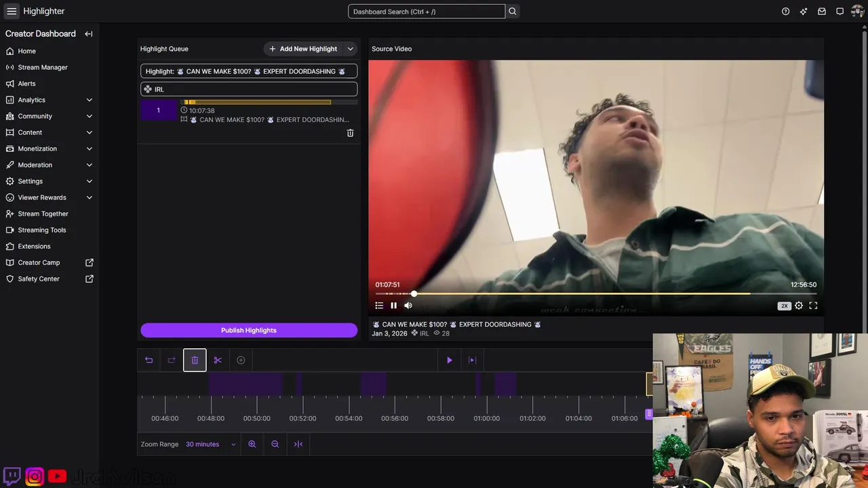The height and width of the screenshot is (488, 868).
Task: Click the purple clip near 01:01:00
Action: [505, 384]
